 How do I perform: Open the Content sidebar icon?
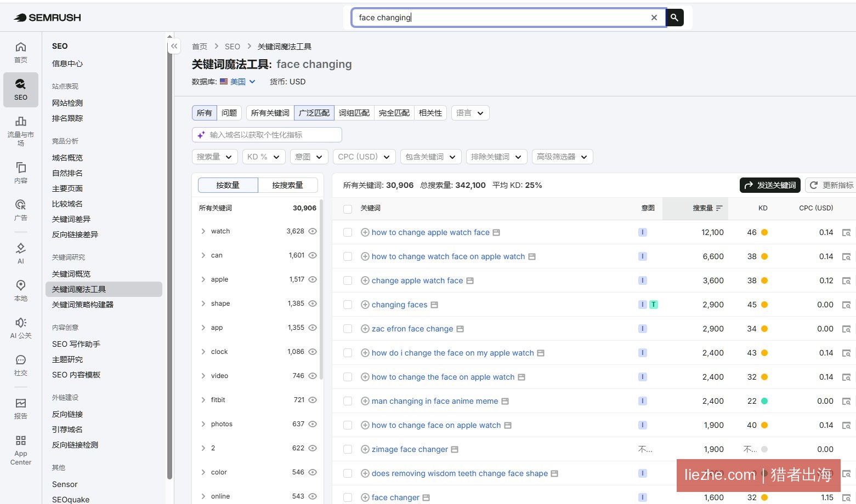click(x=21, y=173)
